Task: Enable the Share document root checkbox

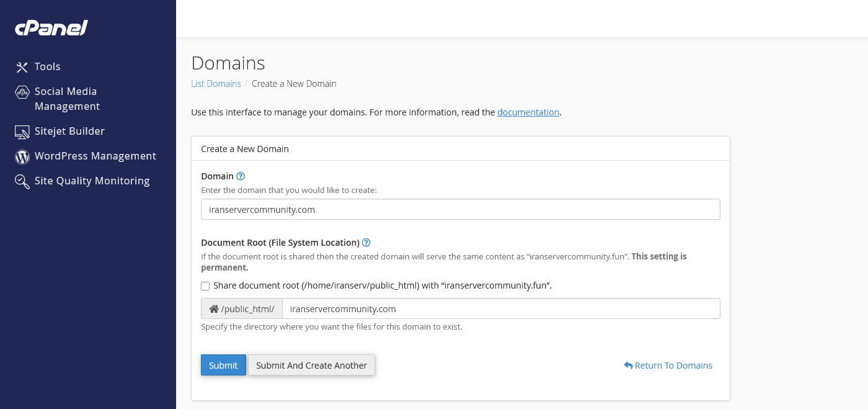Action: coord(205,286)
